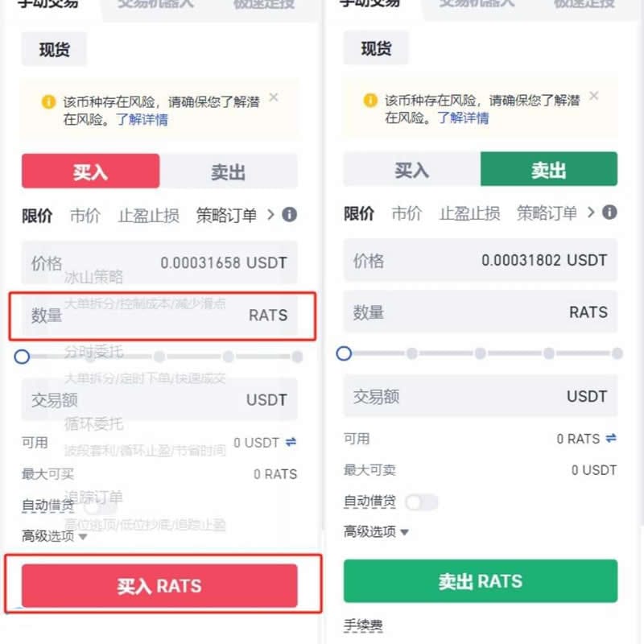
Task: Dismiss the risk warning in left panel
Action: click(x=274, y=97)
